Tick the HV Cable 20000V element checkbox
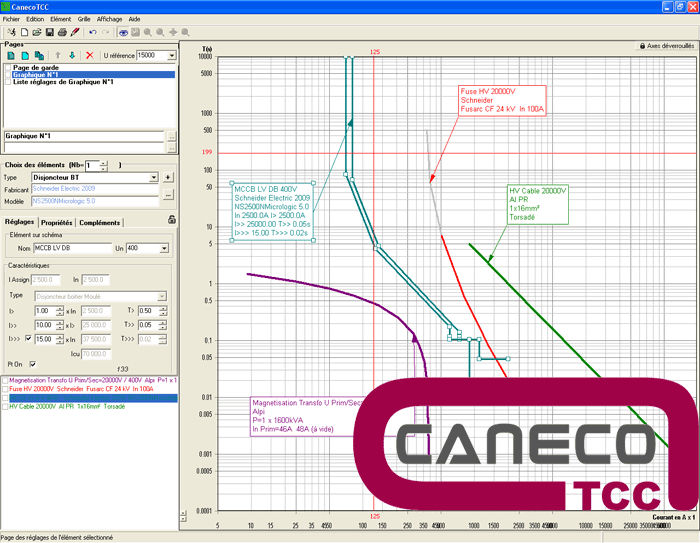Viewport: 700px width, 543px height. point(5,407)
